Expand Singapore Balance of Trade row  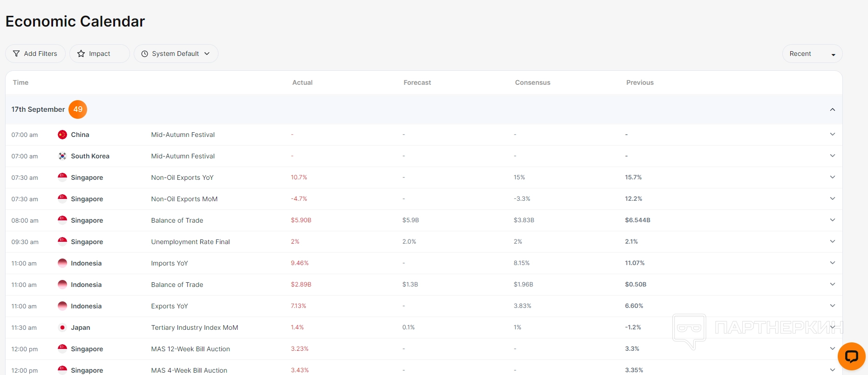[833, 220]
